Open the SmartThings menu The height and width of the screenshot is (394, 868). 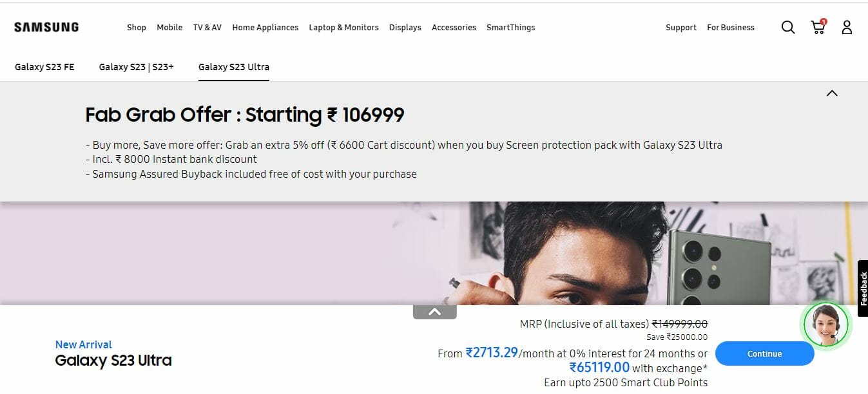pos(511,28)
